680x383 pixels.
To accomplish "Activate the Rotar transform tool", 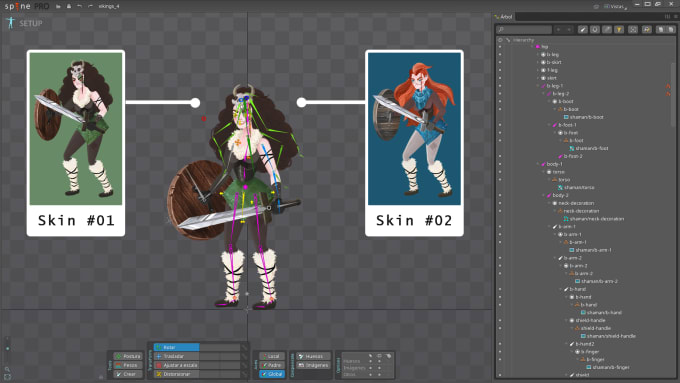I will point(177,347).
